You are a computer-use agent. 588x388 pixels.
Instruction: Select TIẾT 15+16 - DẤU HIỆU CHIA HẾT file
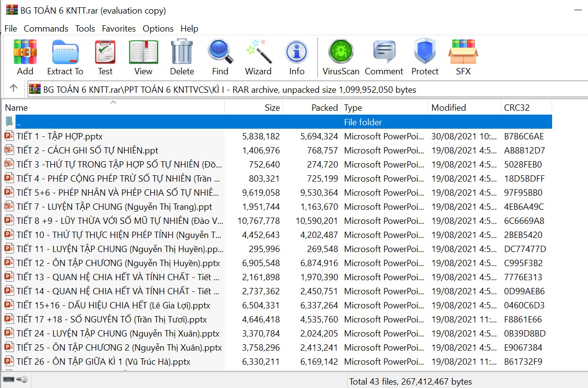[277, 305]
